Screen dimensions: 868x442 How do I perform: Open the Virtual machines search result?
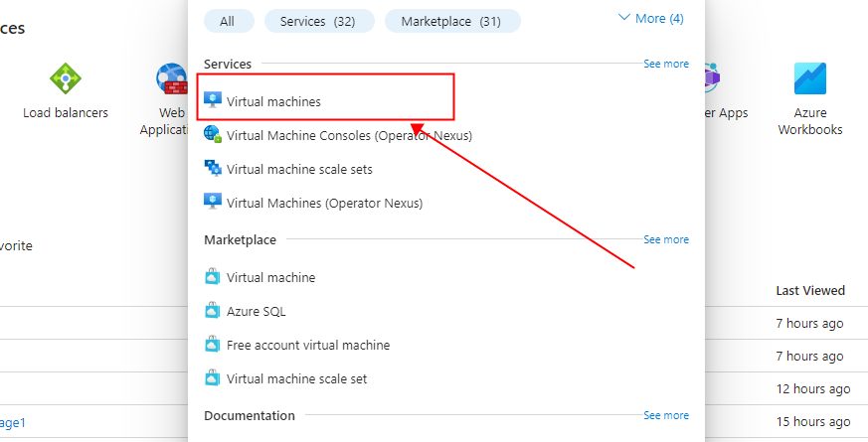[273, 101]
